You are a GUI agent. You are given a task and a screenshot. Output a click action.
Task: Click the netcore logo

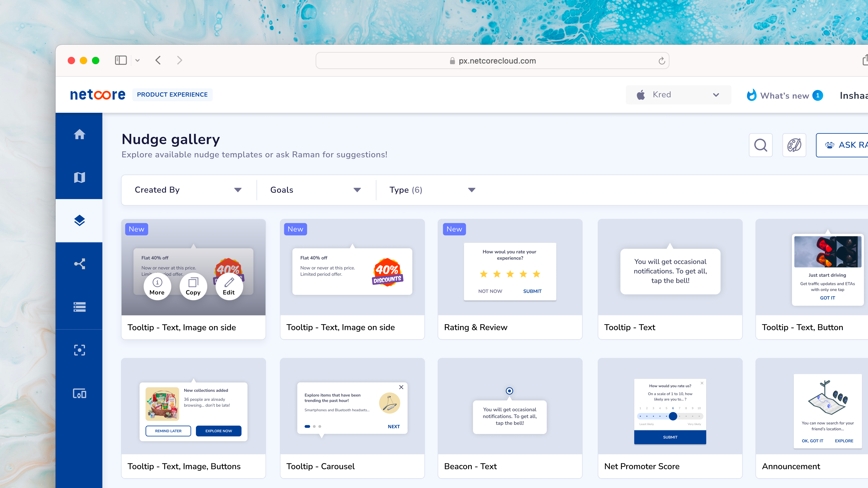click(x=98, y=95)
